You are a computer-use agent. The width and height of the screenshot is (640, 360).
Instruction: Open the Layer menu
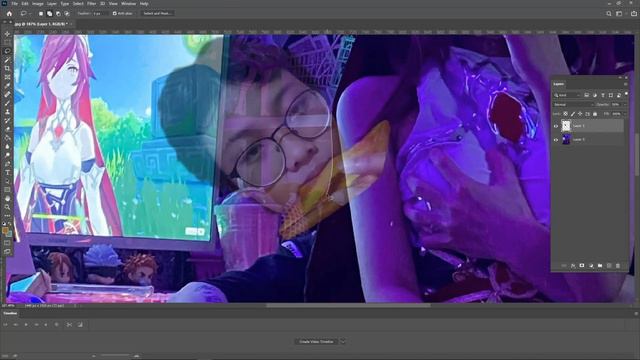point(52,4)
